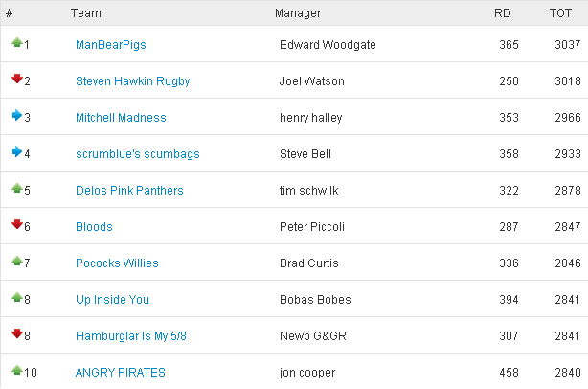Click the Team column header
Image resolution: width=588 pixels, height=389 pixels.
click(x=86, y=13)
